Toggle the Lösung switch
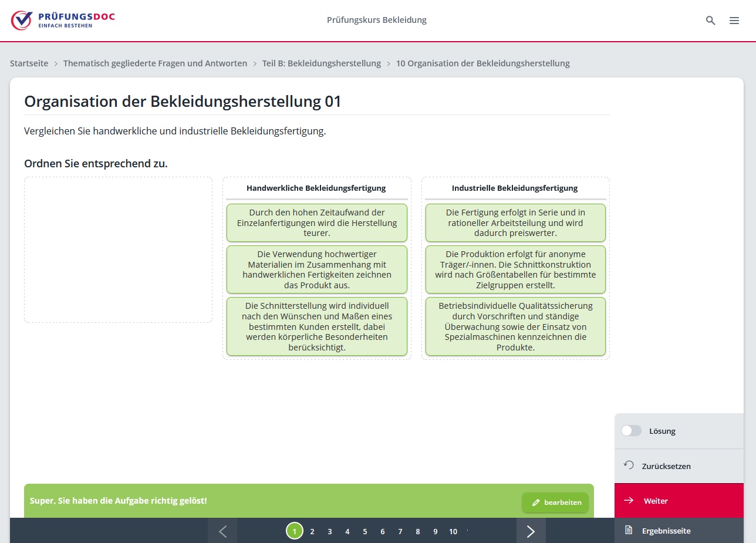The height and width of the screenshot is (543, 756). pyautogui.click(x=632, y=431)
